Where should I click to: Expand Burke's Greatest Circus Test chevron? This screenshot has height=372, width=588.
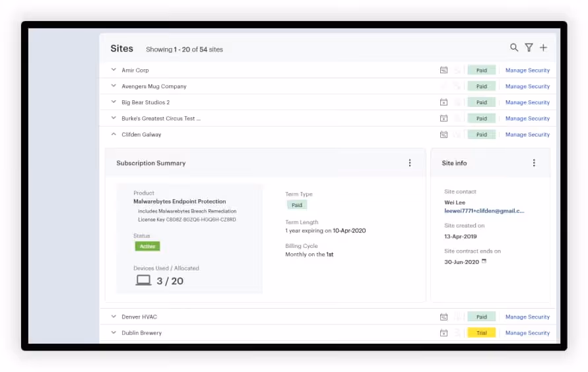[x=114, y=118]
